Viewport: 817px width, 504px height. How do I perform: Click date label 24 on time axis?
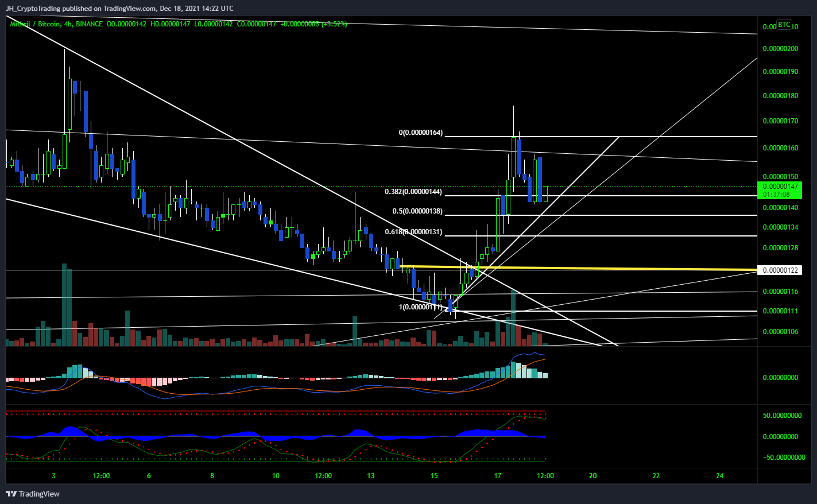720,476
